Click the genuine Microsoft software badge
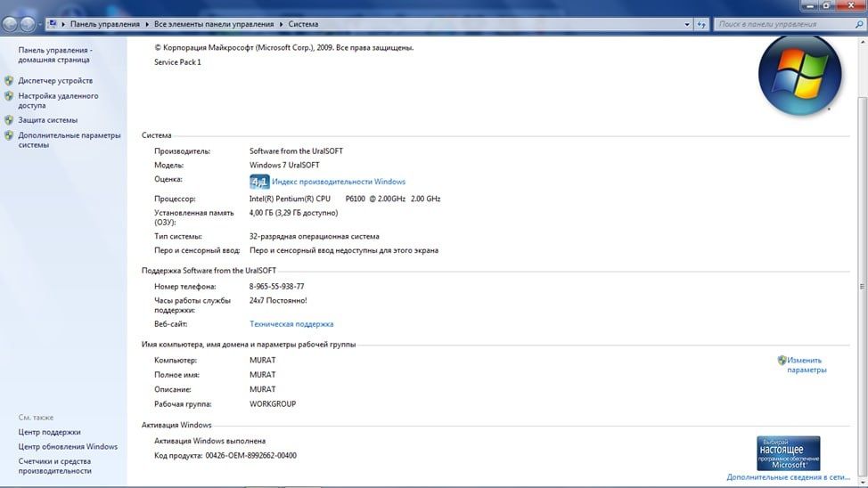Screen dimensions: 868x488 pos(789,453)
